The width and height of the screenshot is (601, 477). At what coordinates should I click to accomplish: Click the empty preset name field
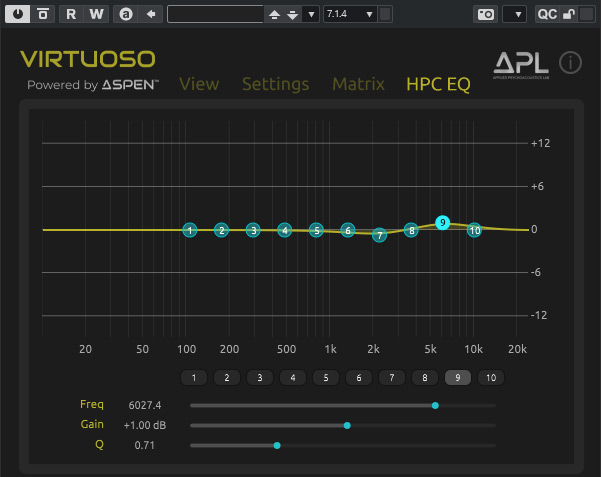[215, 14]
